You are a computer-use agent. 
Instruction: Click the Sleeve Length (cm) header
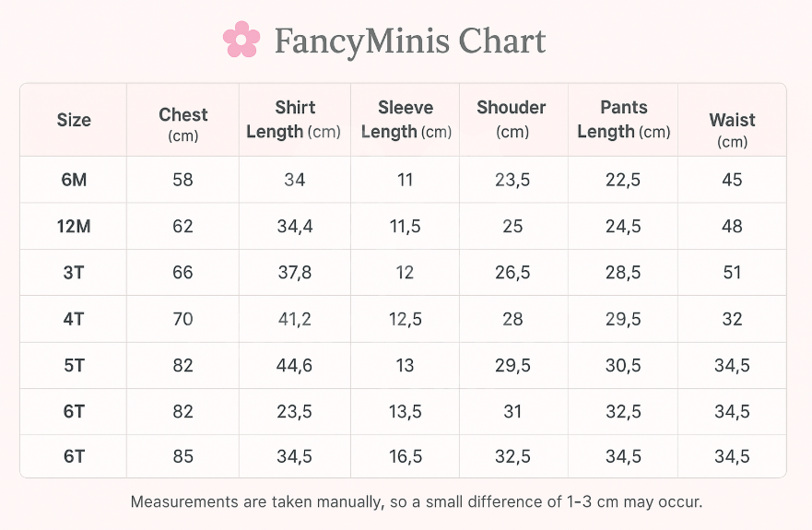click(406, 120)
